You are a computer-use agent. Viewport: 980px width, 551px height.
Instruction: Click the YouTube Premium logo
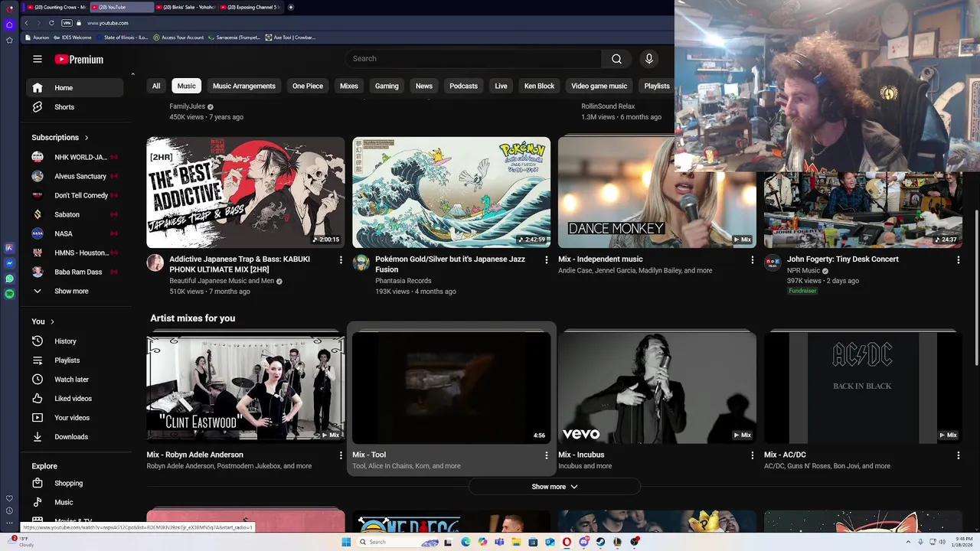coord(79,59)
